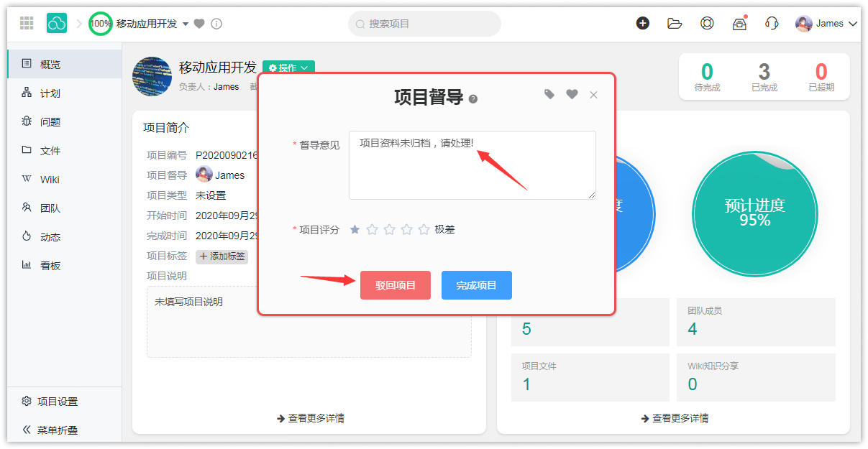Viewport: 868px width, 449px height.
Task: Open the James user account dropdown
Action: (x=827, y=24)
